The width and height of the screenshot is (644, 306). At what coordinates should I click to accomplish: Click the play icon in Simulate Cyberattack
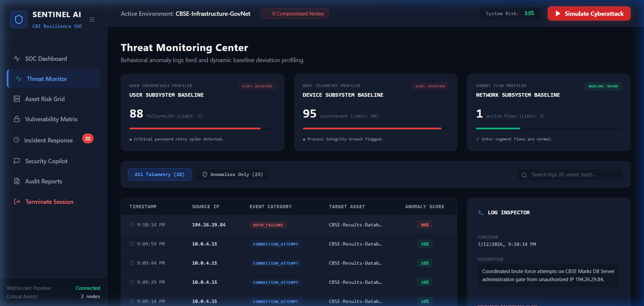pos(558,13)
